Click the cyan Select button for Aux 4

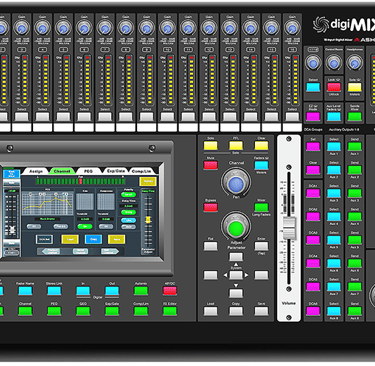point(334,217)
